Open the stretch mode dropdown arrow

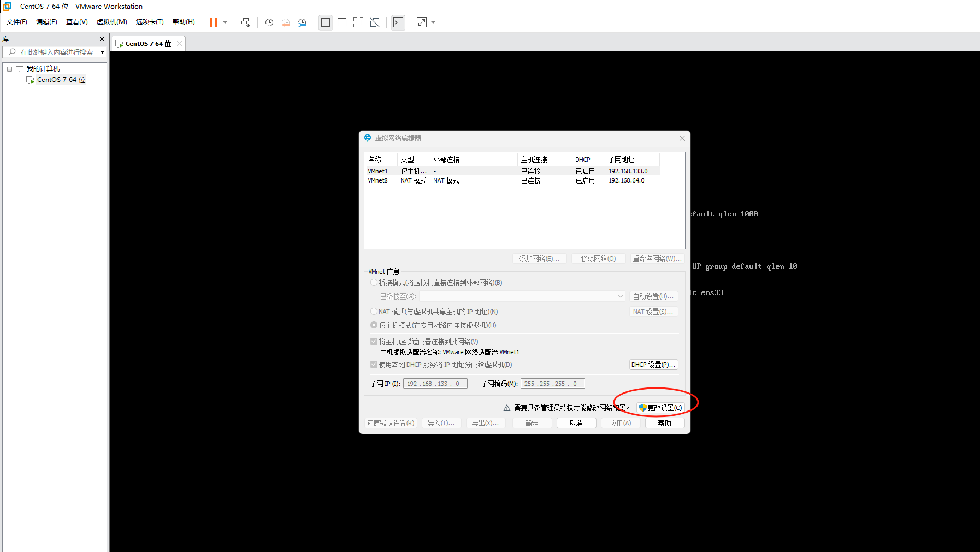[x=433, y=22]
